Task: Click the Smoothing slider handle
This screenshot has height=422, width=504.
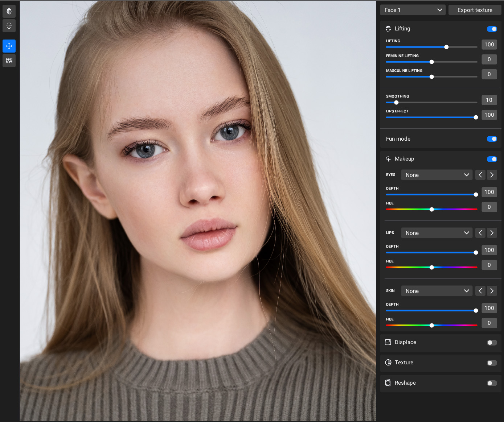Action: 396,103
